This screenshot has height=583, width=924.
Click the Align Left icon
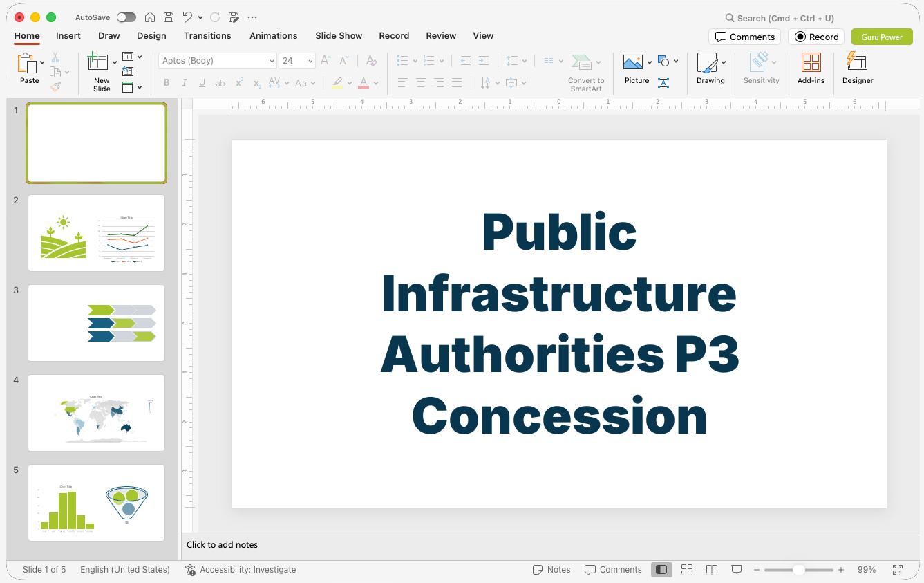(x=403, y=83)
